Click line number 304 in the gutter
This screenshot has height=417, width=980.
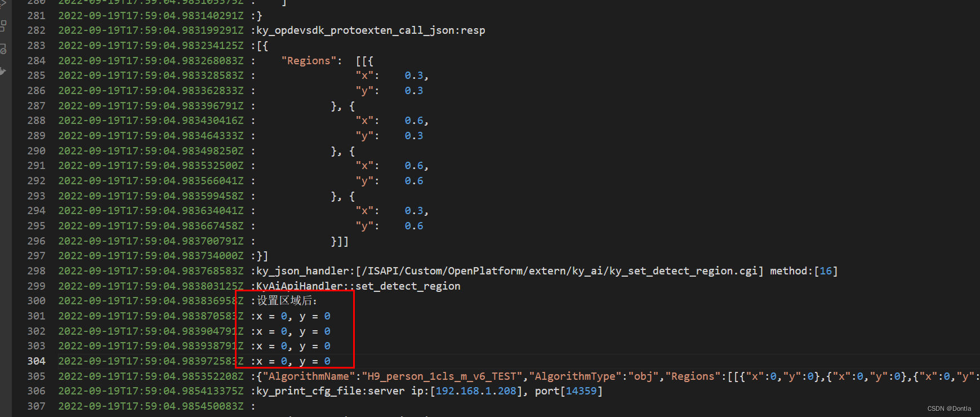coord(37,361)
